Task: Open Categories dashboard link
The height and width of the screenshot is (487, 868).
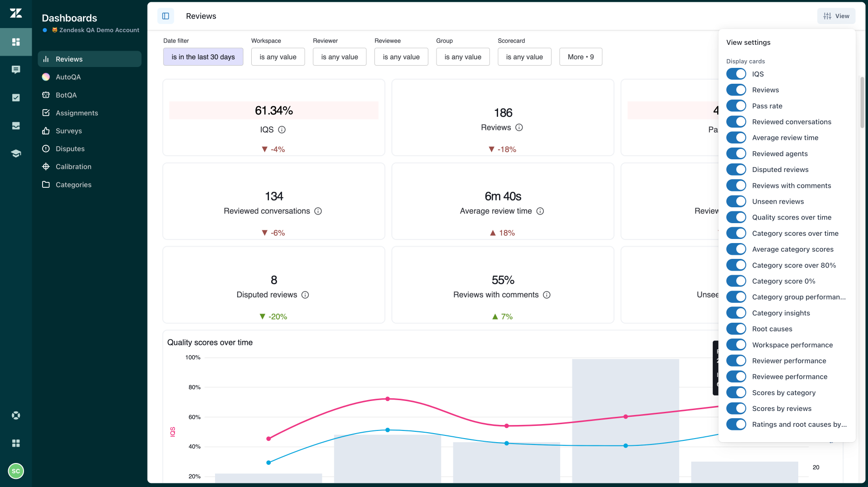Action: point(90,184)
